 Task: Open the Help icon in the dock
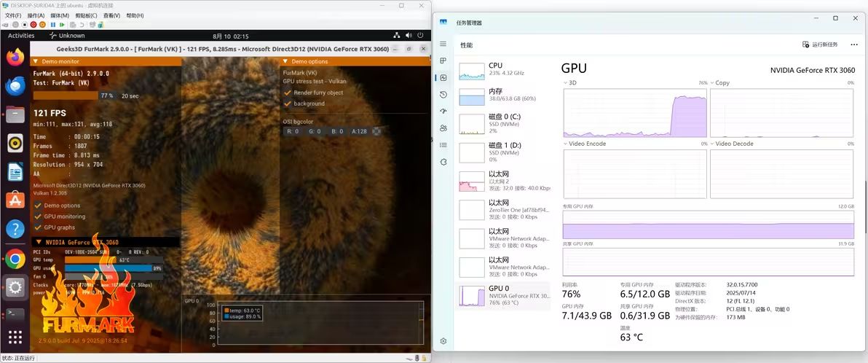click(x=15, y=229)
